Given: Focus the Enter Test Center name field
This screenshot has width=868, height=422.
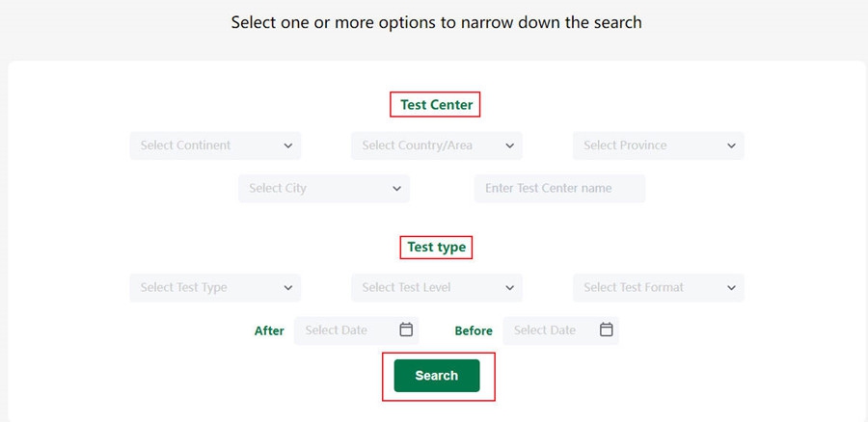Looking at the screenshot, I should [x=558, y=189].
